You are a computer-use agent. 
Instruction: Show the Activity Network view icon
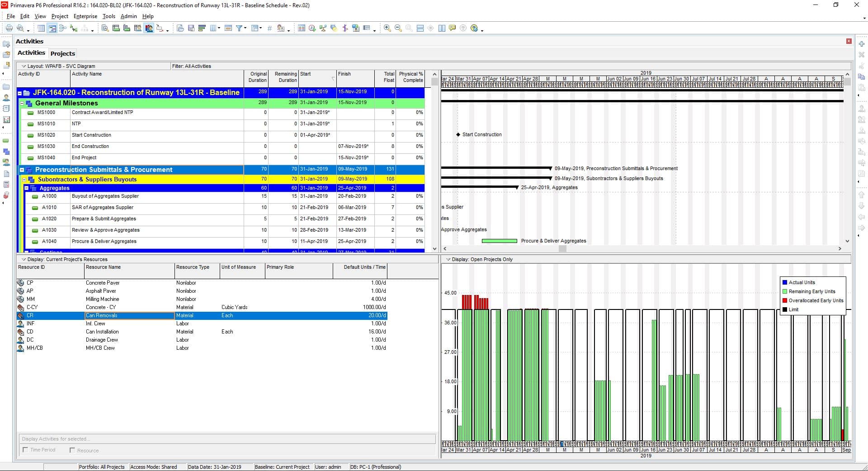coord(62,28)
